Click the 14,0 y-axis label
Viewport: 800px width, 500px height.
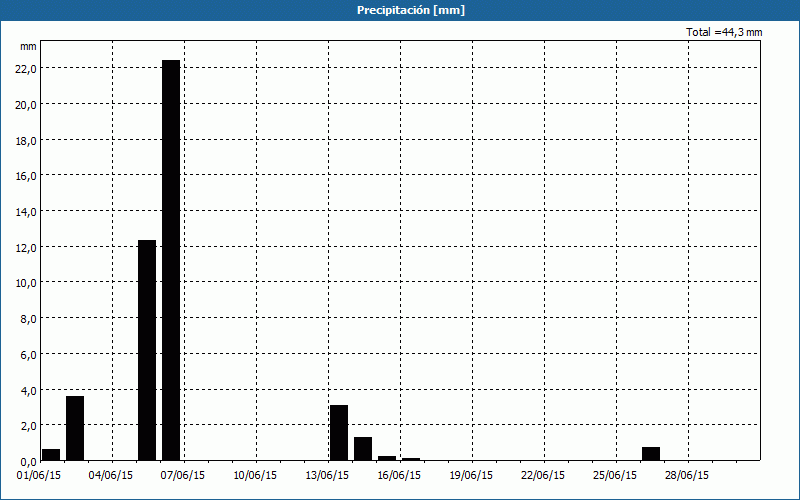tap(26, 212)
